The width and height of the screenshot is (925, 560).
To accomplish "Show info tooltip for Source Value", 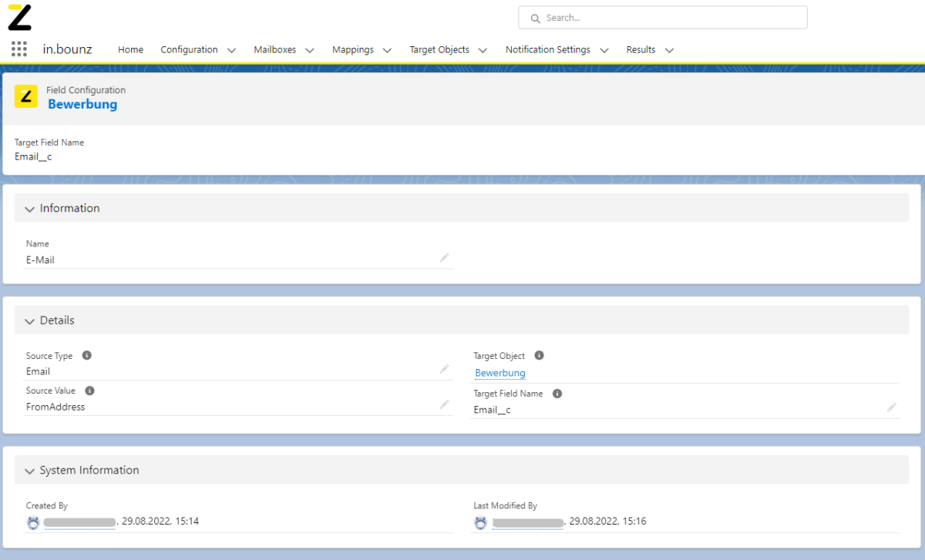I will tap(89, 391).
